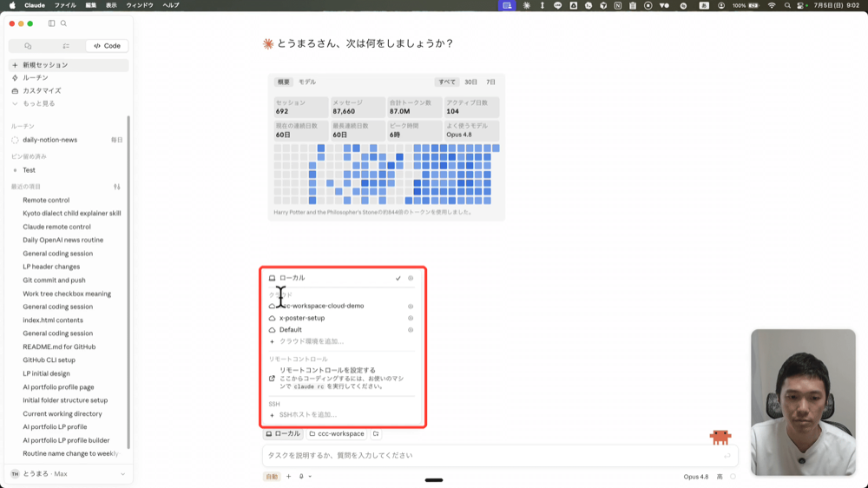868x488 pixels.
Task: Open settings gear for ローカル
Action: coord(411,278)
